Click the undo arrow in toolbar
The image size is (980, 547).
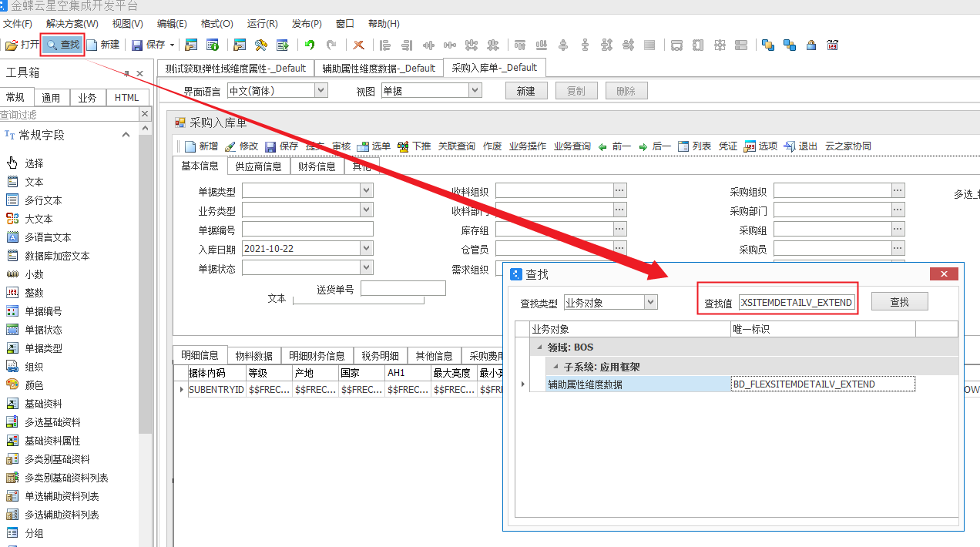pos(310,45)
